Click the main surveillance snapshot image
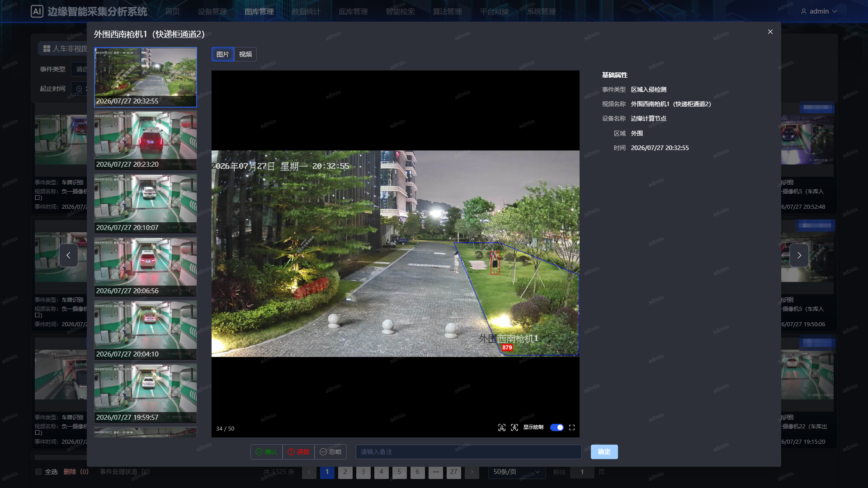The image size is (868, 488). 396,253
